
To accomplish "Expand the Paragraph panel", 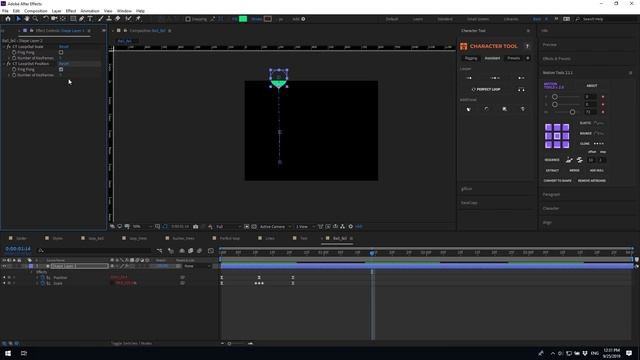I will (551, 195).
